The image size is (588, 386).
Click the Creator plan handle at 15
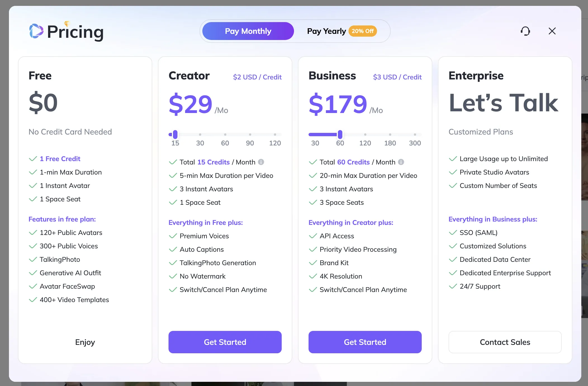175,135
